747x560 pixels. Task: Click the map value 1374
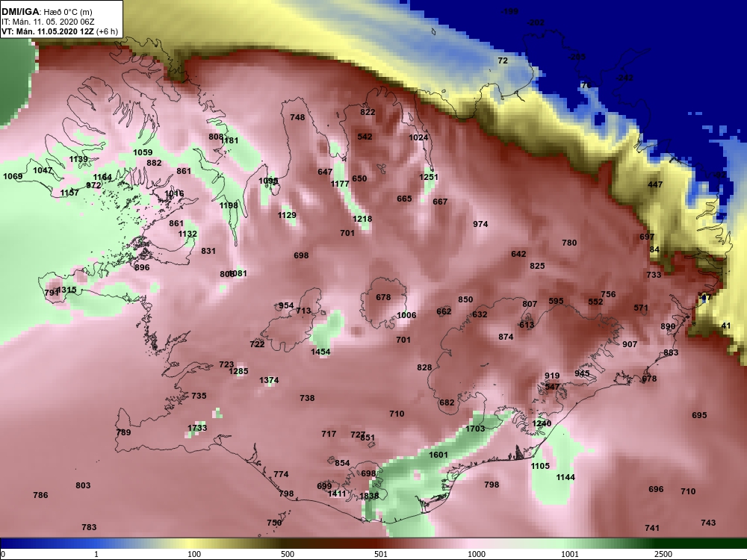[x=269, y=381]
